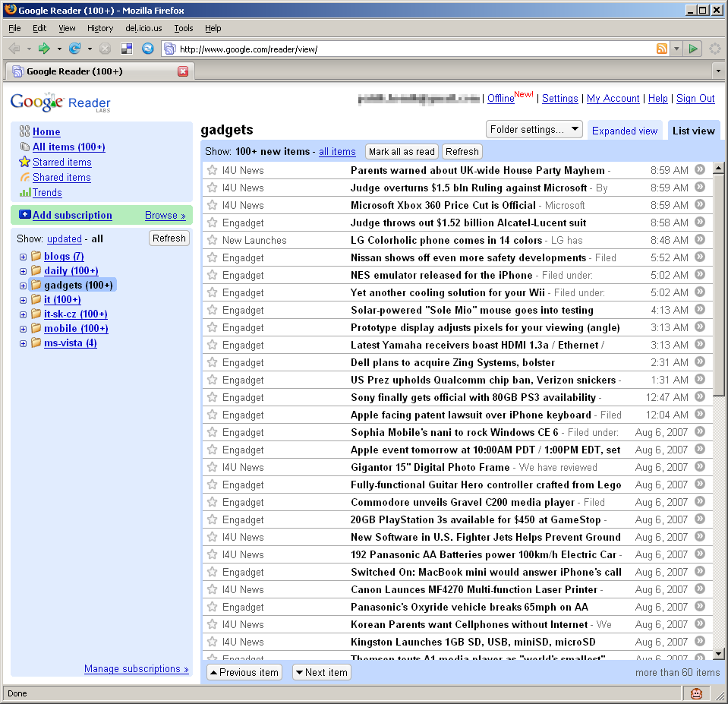The height and width of the screenshot is (704, 728).
Task: Click the Sign Out link
Action: click(695, 99)
